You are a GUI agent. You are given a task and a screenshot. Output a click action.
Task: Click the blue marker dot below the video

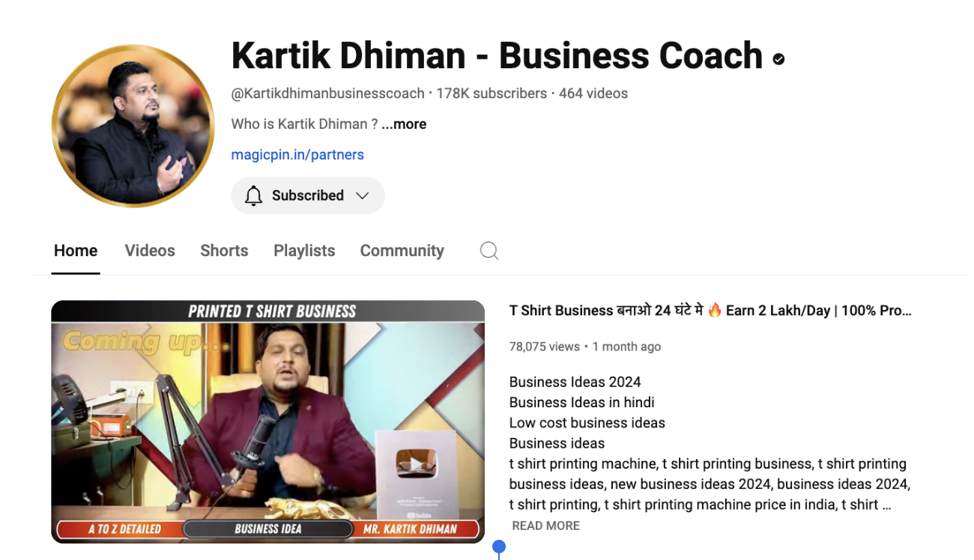499,547
